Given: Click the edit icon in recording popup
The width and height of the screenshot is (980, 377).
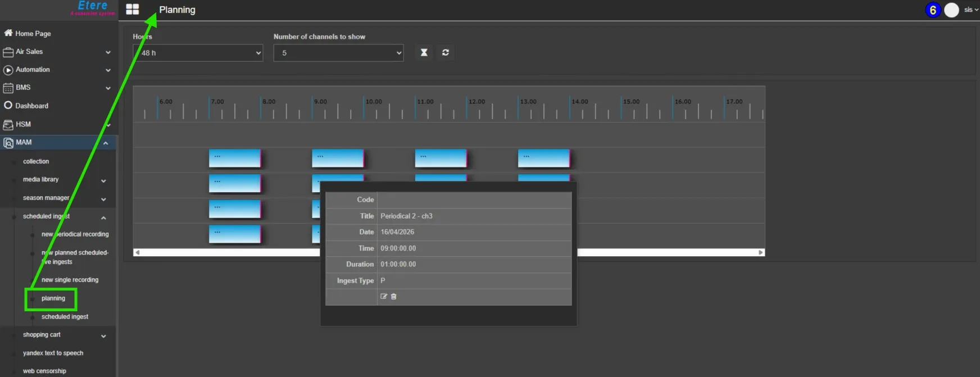Looking at the screenshot, I should coord(384,297).
